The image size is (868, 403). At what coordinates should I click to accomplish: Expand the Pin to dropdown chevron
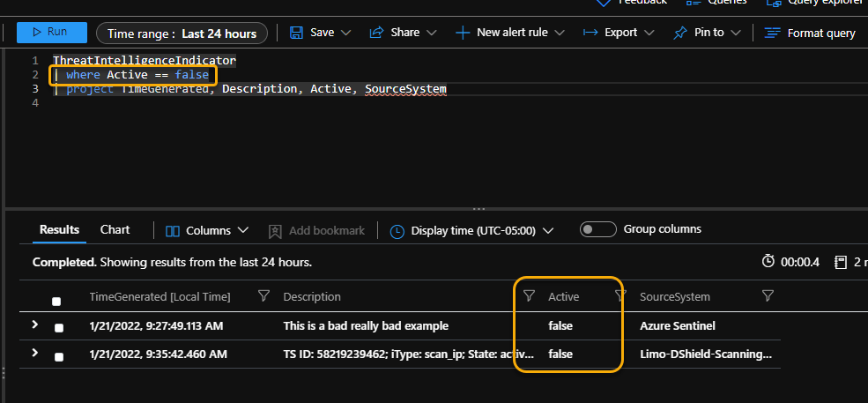(736, 33)
